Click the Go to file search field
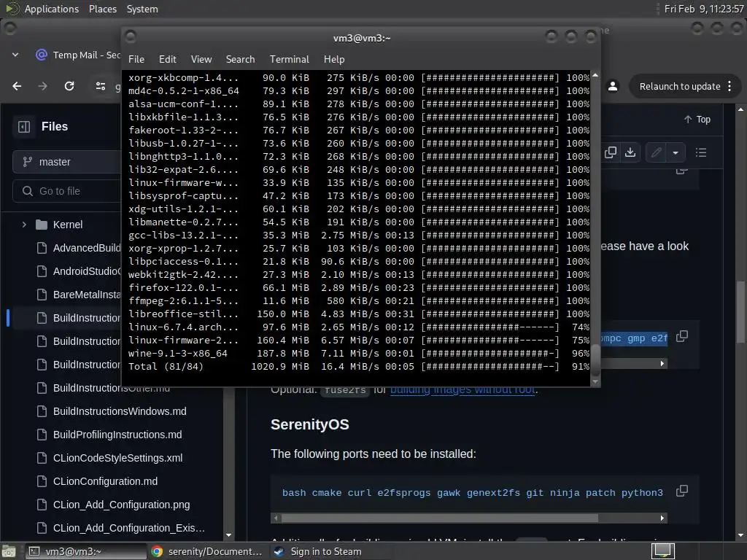The height and width of the screenshot is (560, 747). click(66, 191)
